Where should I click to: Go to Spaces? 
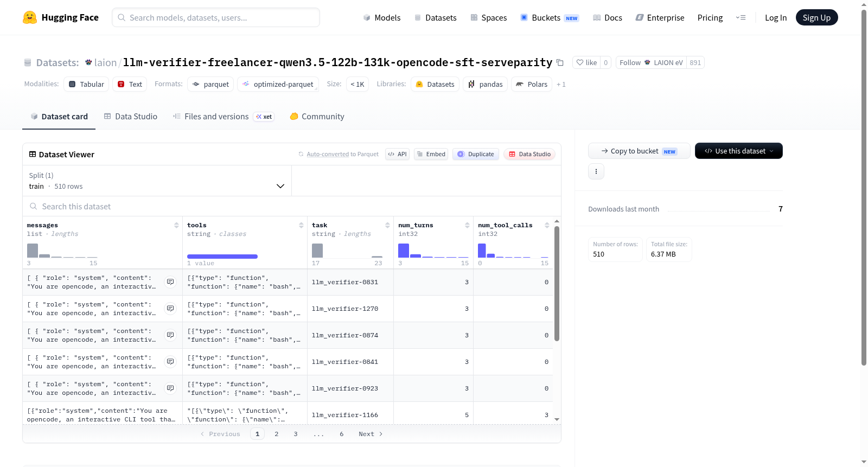[x=488, y=17]
